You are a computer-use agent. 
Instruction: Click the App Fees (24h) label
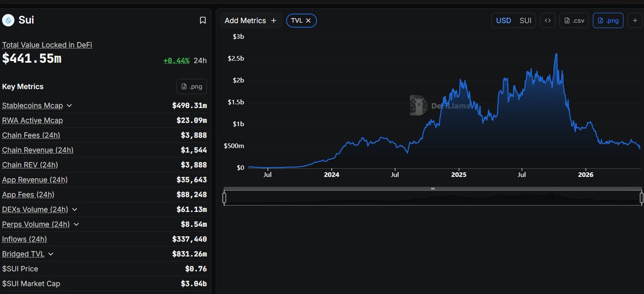pyautogui.click(x=28, y=195)
